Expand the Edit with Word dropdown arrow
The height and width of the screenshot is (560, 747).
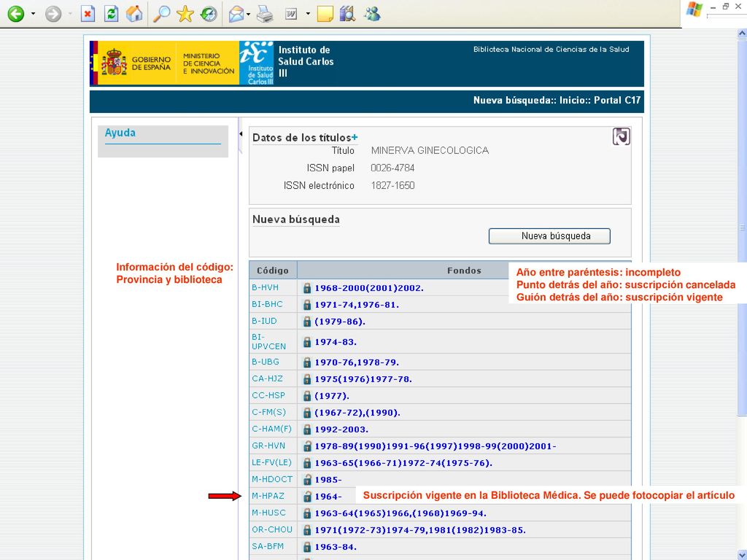pos(308,14)
